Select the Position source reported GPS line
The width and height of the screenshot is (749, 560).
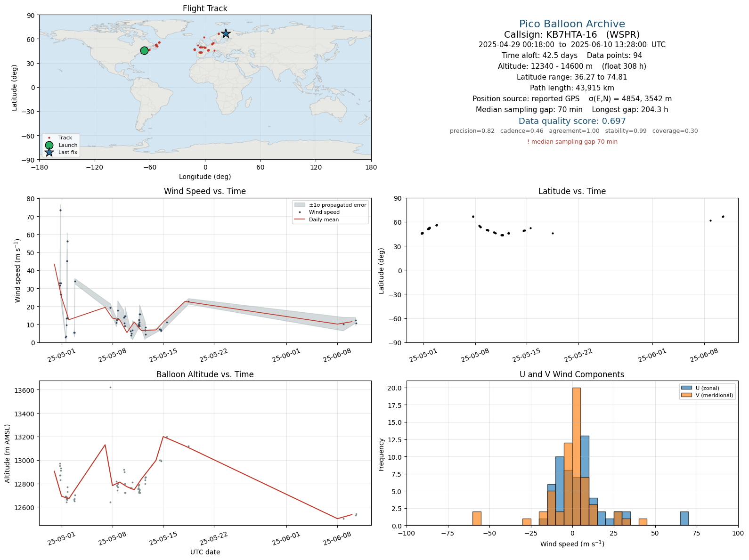[572, 99]
